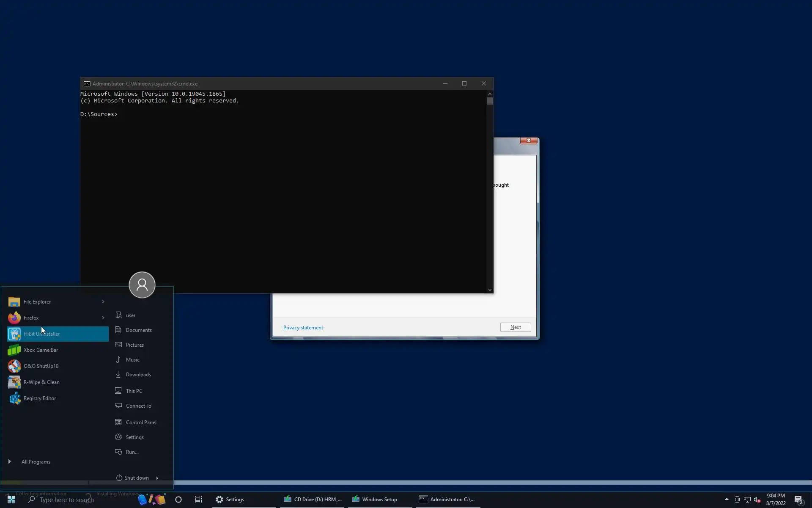Launch Xbox Game Bar app
The width and height of the screenshot is (812, 508).
[x=41, y=350]
